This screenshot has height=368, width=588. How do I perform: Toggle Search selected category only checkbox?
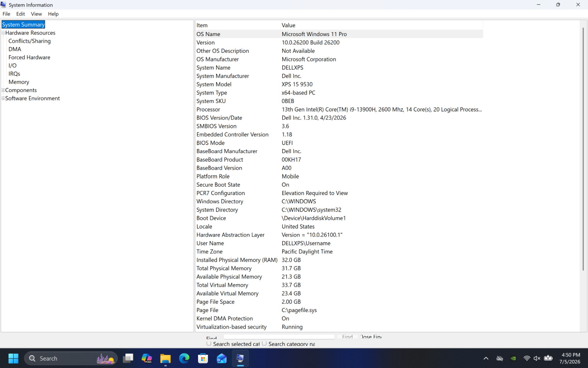[209, 343]
